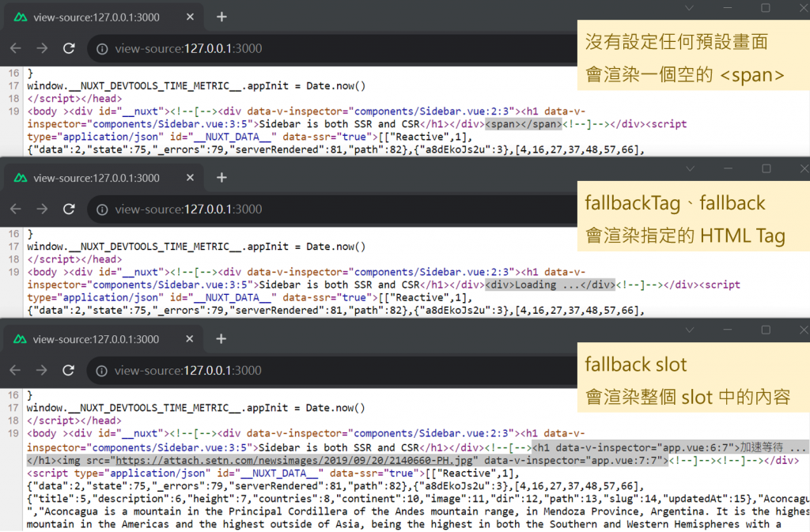Open site info icon in middle window address bar
Viewport: 810px width, 532px height.
pyautogui.click(x=102, y=210)
